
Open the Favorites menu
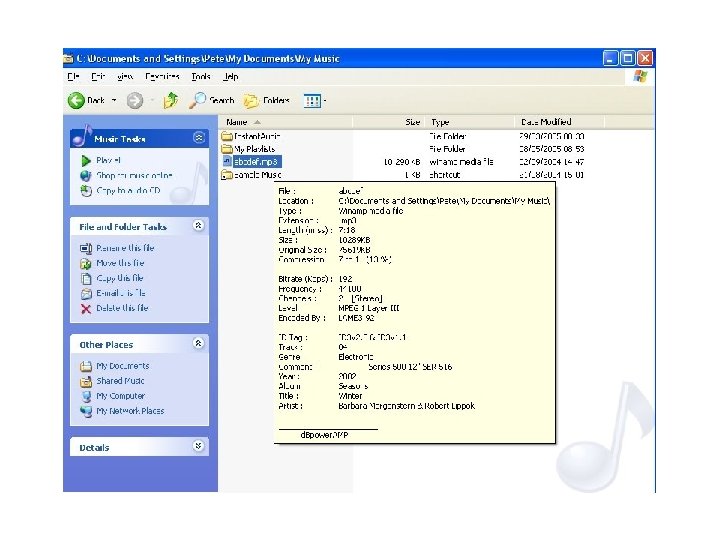click(162, 77)
